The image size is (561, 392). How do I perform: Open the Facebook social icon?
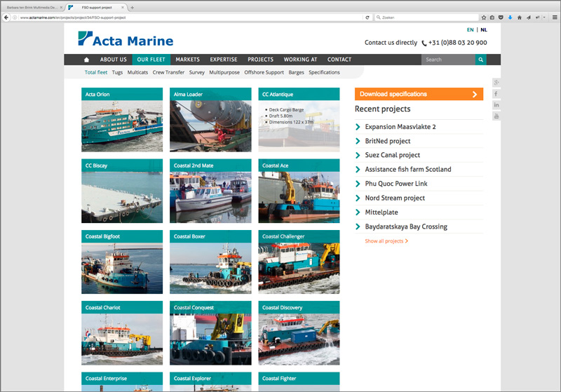tap(496, 94)
